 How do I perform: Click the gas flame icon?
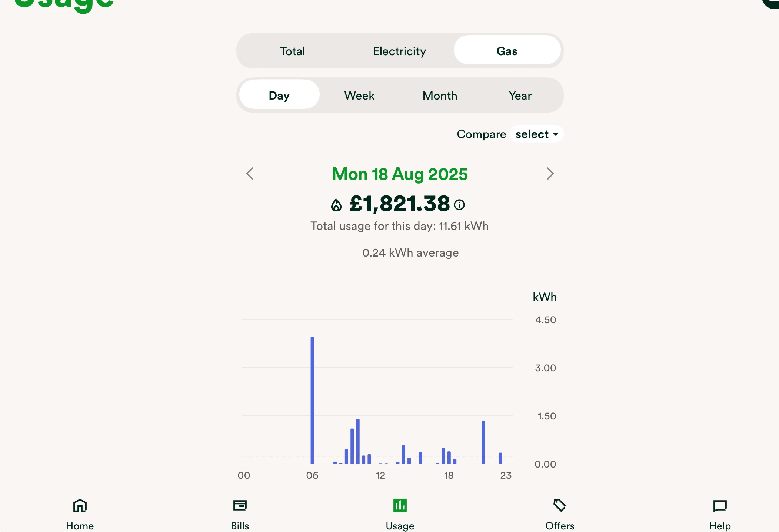(336, 205)
